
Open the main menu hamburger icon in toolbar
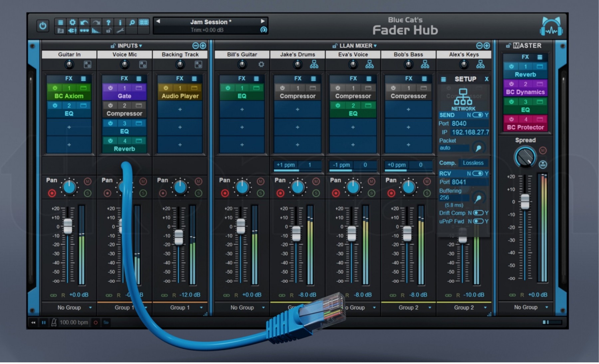[x=60, y=22]
